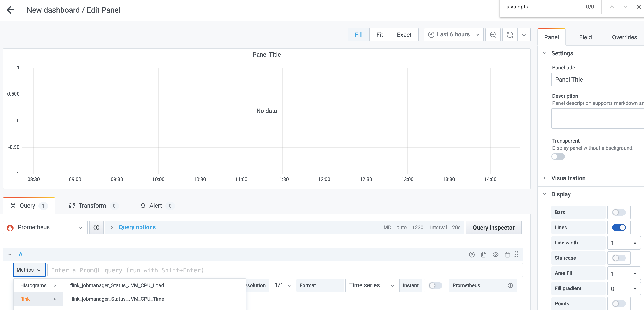Open the Prometheus data source help icon
This screenshot has width=644, height=310.
click(96, 228)
